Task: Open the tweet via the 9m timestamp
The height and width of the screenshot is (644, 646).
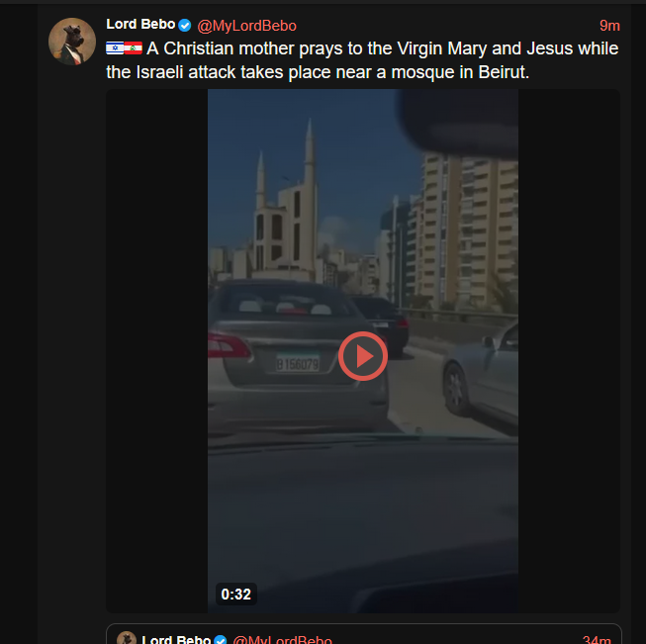Action: (x=609, y=26)
